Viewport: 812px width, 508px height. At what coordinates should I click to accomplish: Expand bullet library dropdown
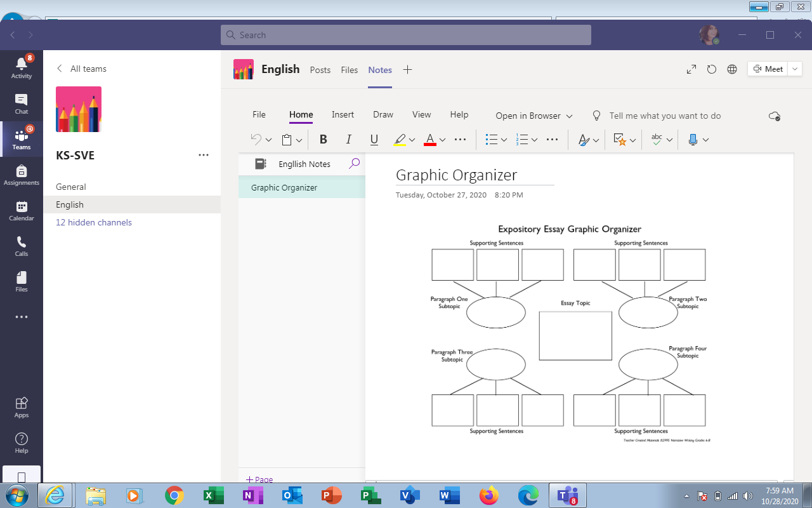tap(504, 140)
